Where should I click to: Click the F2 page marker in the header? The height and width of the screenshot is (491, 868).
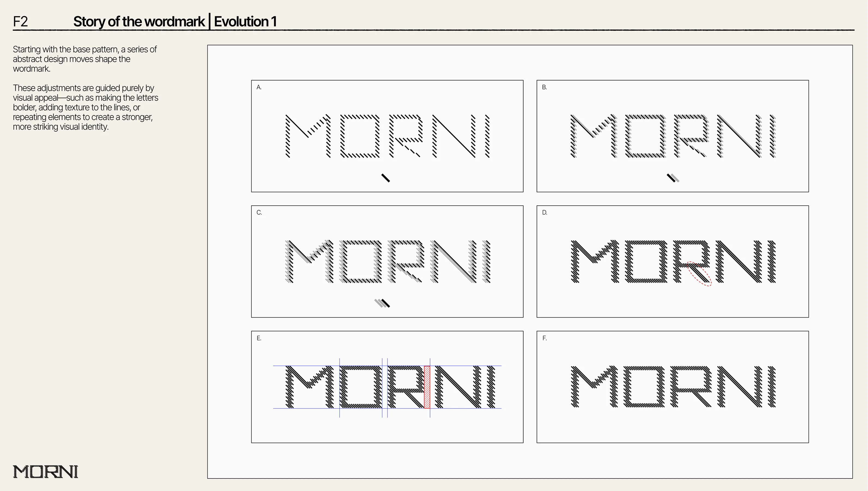coord(20,22)
